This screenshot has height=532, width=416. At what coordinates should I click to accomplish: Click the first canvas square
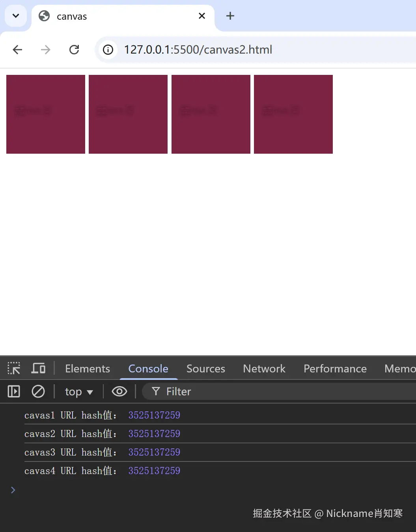[x=46, y=114]
